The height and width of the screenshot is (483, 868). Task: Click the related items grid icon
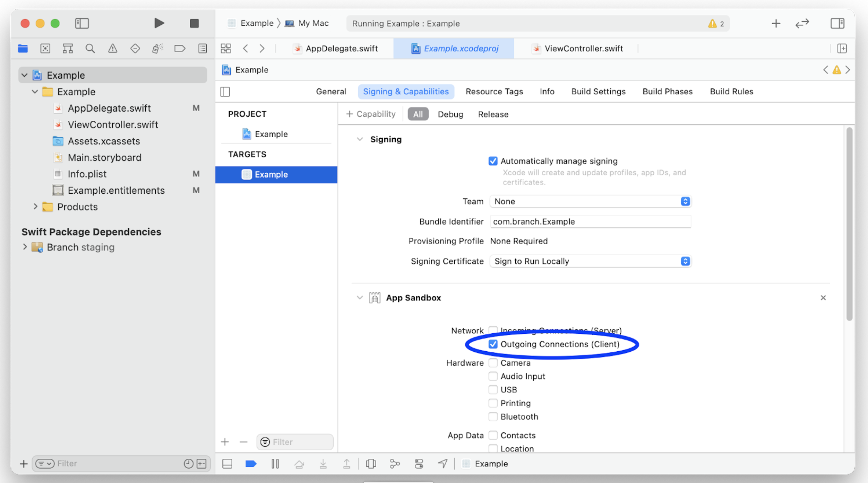click(226, 48)
